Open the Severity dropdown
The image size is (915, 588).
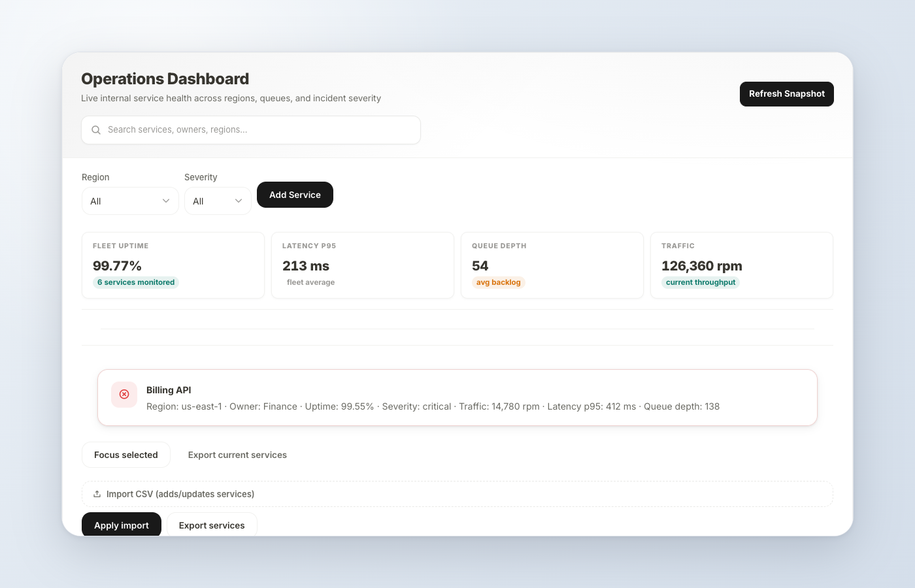pyautogui.click(x=218, y=201)
